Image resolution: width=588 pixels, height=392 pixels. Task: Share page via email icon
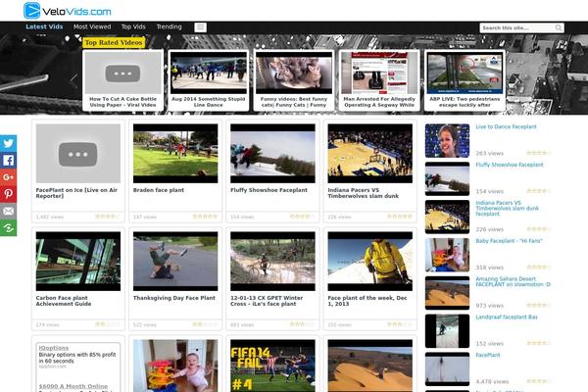pos(8,211)
